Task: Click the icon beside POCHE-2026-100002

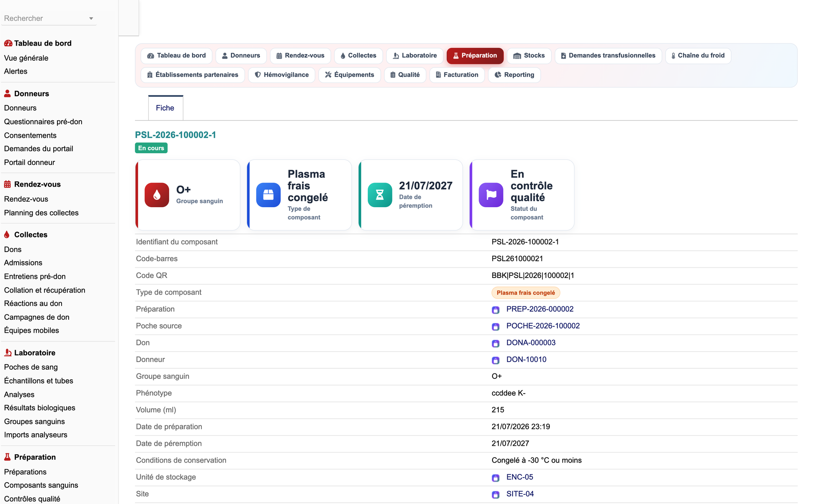Action: [495, 327]
